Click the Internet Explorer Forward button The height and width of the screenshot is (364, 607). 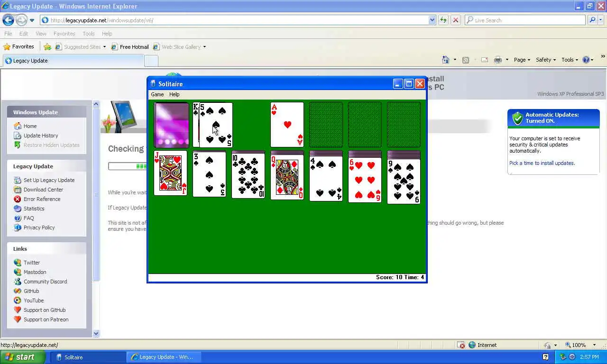point(21,20)
